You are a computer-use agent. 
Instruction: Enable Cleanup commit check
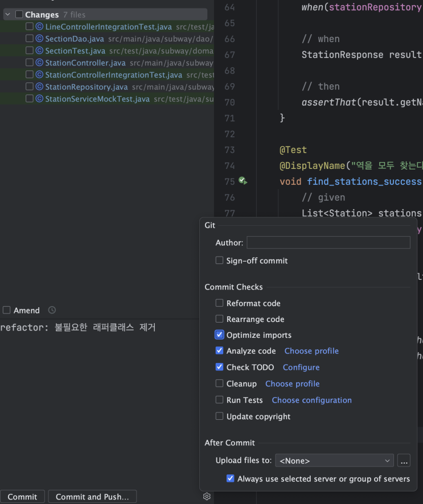pos(219,383)
